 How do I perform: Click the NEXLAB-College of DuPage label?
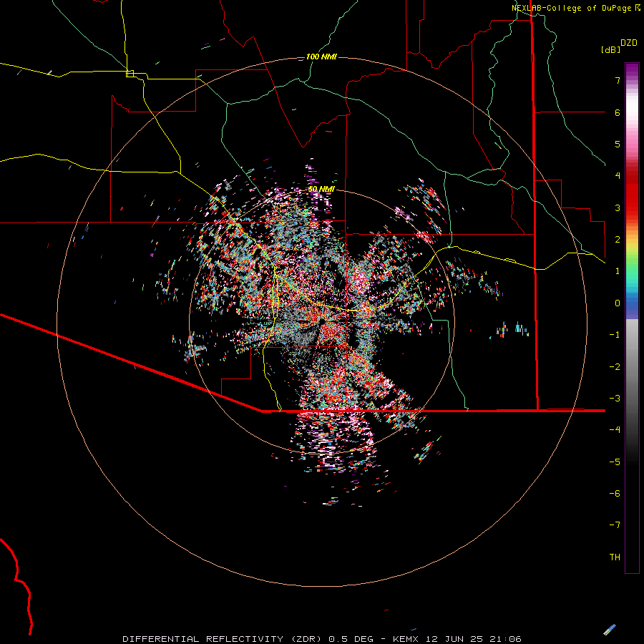click(571, 8)
